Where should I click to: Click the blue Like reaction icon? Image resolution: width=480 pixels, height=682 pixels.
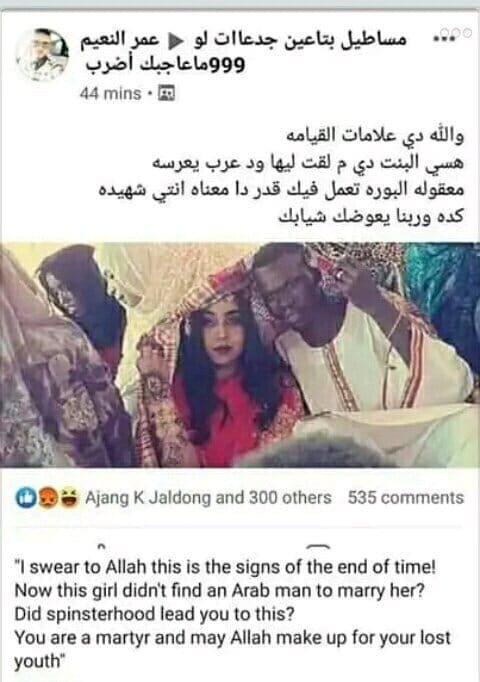click(x=26, y=498)
